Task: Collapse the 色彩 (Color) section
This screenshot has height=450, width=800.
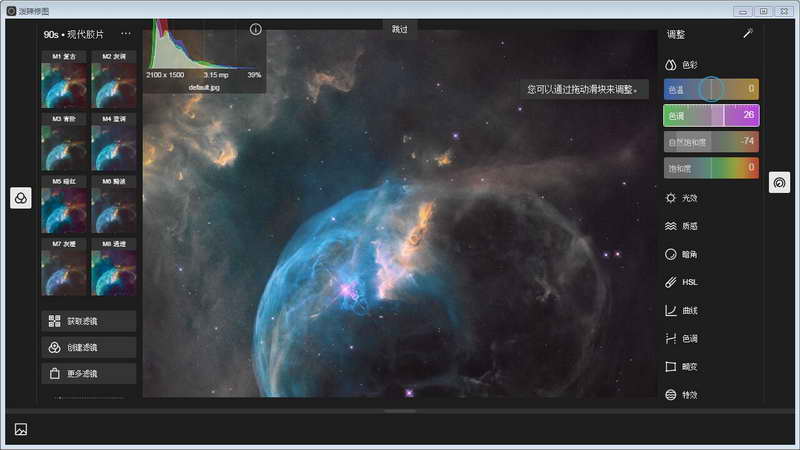Action: 684,65
